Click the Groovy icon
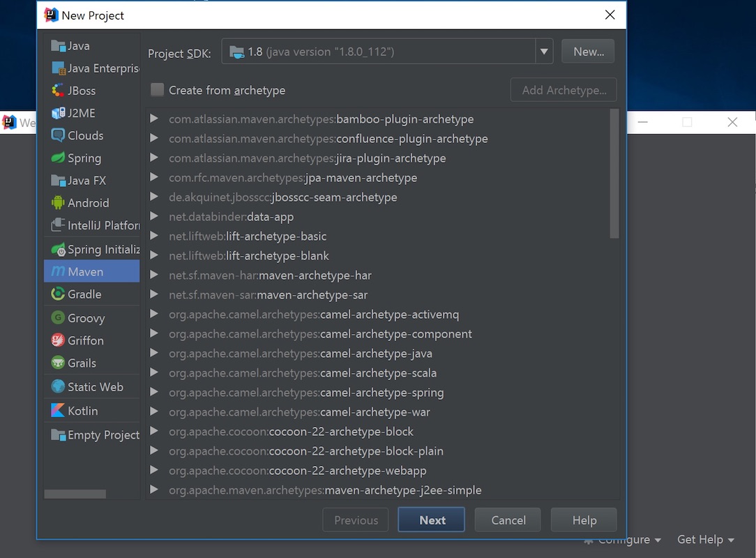The width and height of the screenshot is (756, 558). (x=58, y=318)
